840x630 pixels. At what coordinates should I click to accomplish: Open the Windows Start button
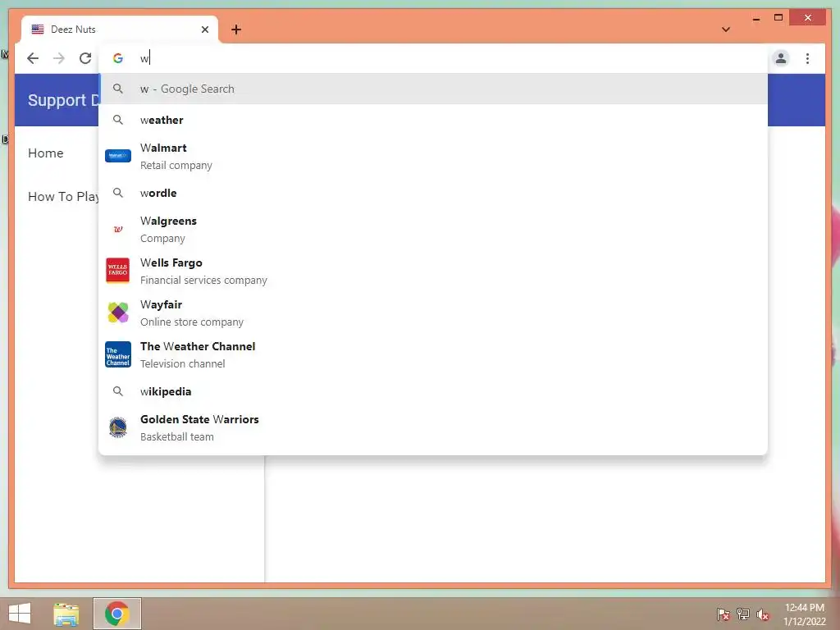[20, 614]
